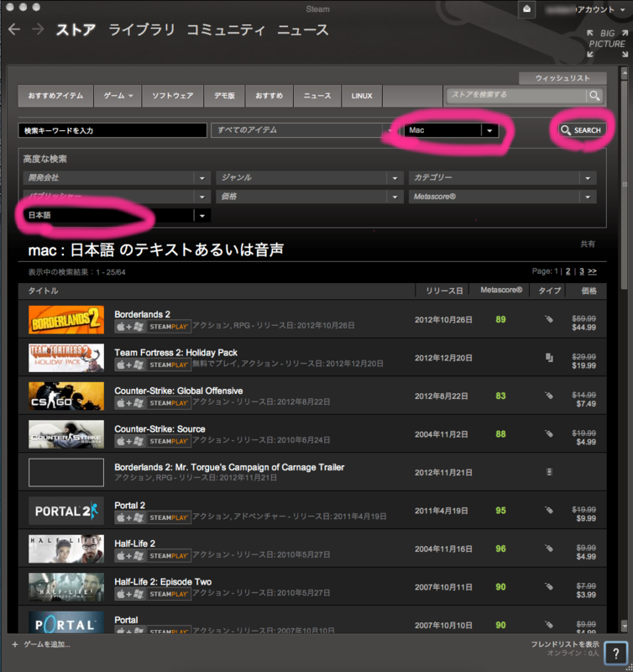Click the Portal 2 logo thumbnail
This screenshot has width=633, height=672.
66,511
